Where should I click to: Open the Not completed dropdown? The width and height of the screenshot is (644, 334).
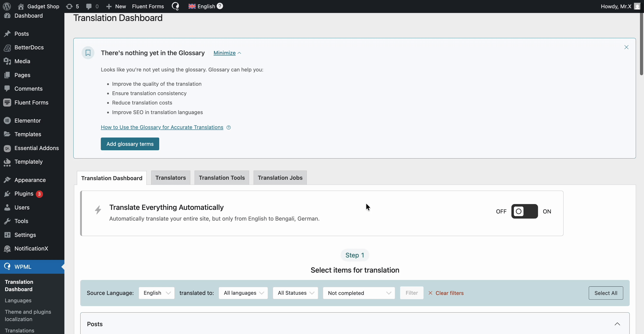(x=359, y=293)
